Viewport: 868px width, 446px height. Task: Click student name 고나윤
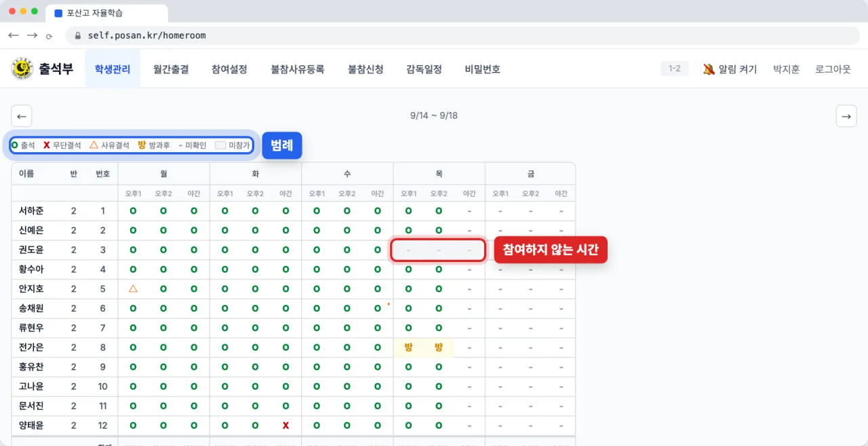point(31,386)
